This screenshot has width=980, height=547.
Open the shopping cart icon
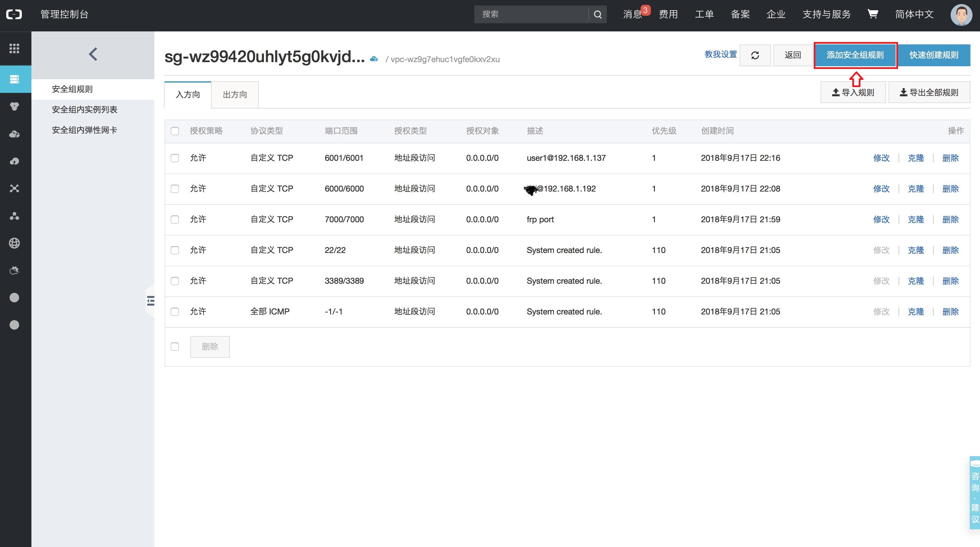point(872,14)
